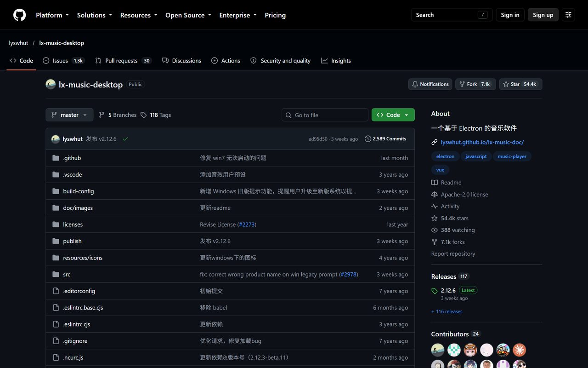Open the green Code dropdown button
Screen dimensions: 588x368
coord(393,115)
